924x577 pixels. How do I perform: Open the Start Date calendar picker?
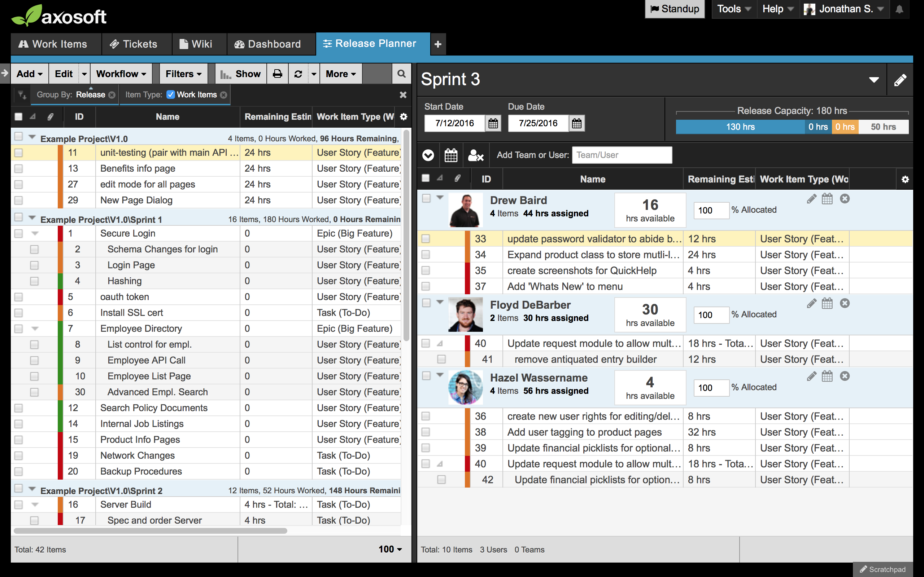tap(493, 123)
